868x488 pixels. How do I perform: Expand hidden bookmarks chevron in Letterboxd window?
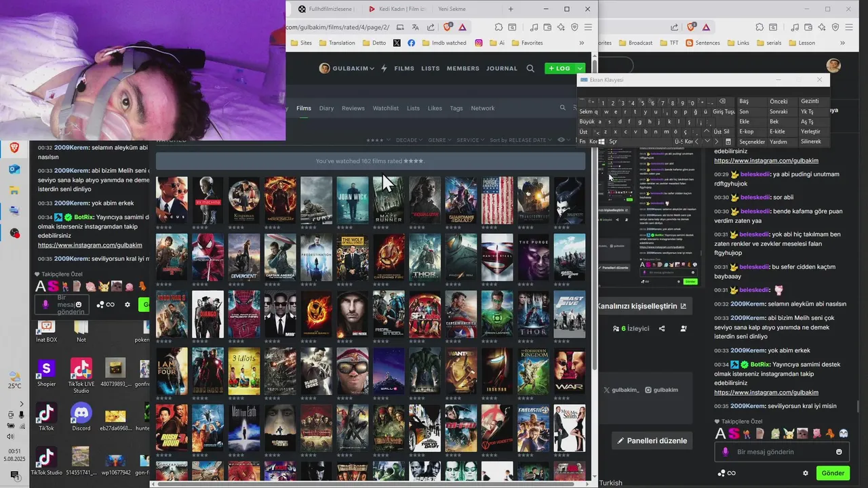pyautogui.click(x=581, y=43)
